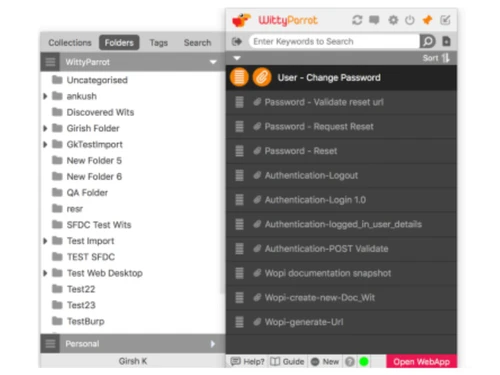500x375 pixels.
Task: Expand the Test Import folder
Action: point(45,241)
